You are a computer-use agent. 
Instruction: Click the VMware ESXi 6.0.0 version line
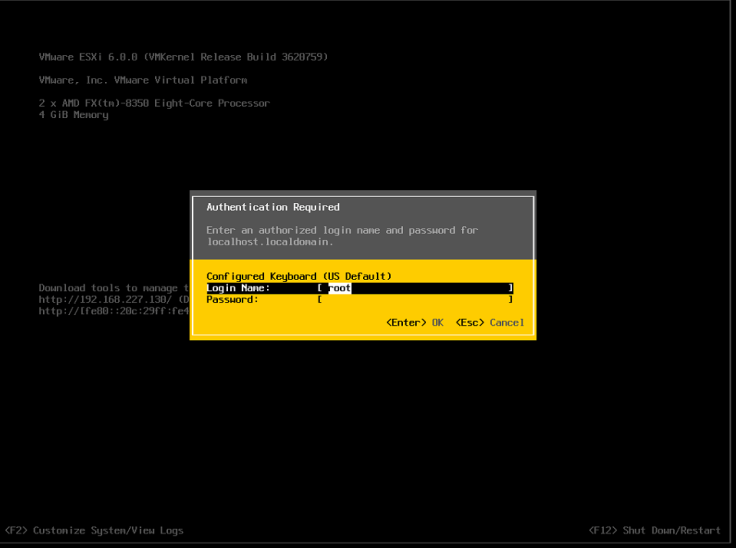(x=183, y=57)
